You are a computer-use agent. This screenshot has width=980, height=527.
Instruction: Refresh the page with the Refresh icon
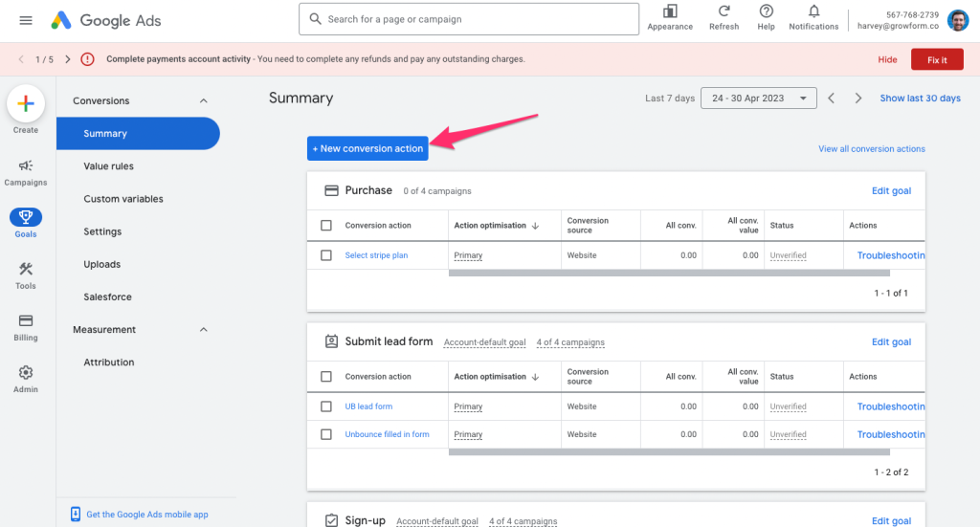[724, 11]
